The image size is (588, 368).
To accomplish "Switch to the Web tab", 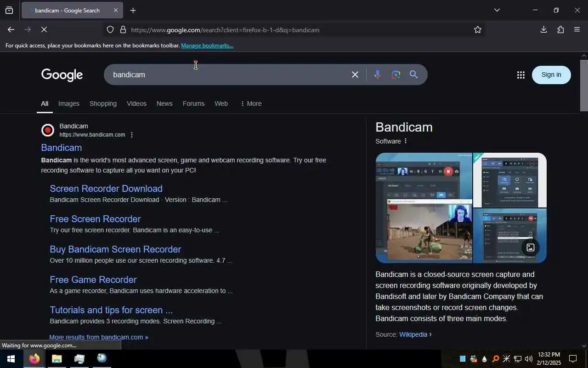I will (x=221, y=103).
